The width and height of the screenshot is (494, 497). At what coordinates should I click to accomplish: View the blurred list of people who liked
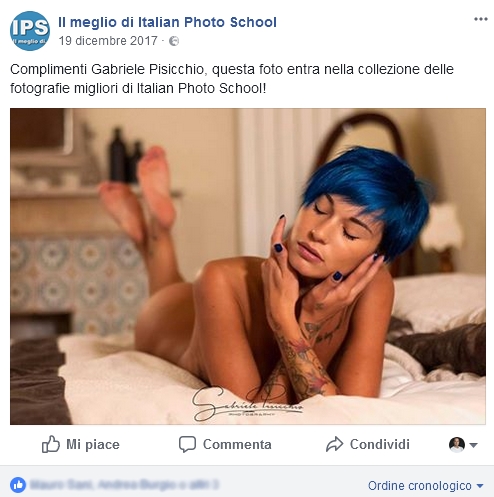click(124, 485)
